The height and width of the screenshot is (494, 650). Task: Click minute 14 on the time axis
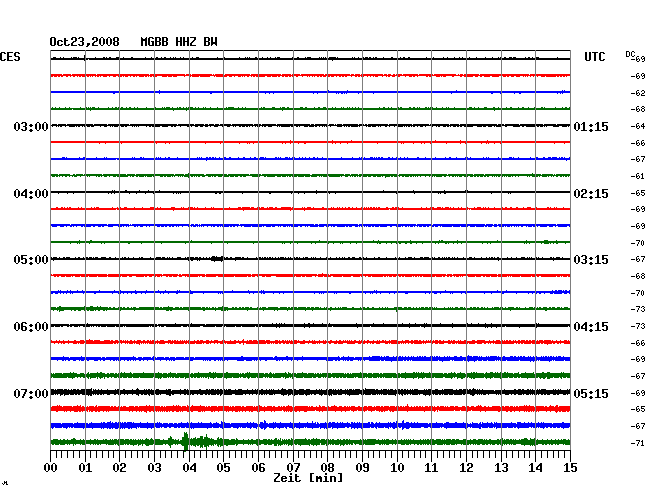(536, 468)
